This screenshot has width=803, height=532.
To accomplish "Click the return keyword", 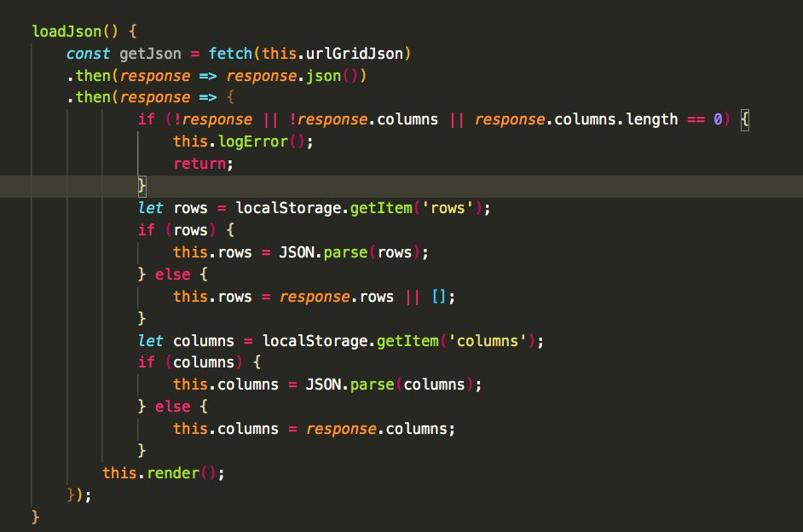I will click(x=199, y=164).
